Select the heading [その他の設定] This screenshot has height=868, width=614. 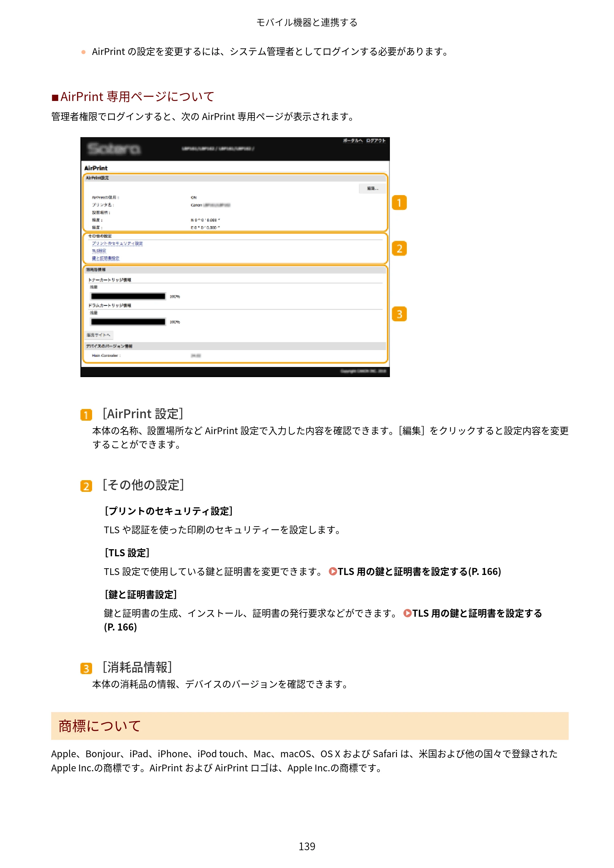143,485
